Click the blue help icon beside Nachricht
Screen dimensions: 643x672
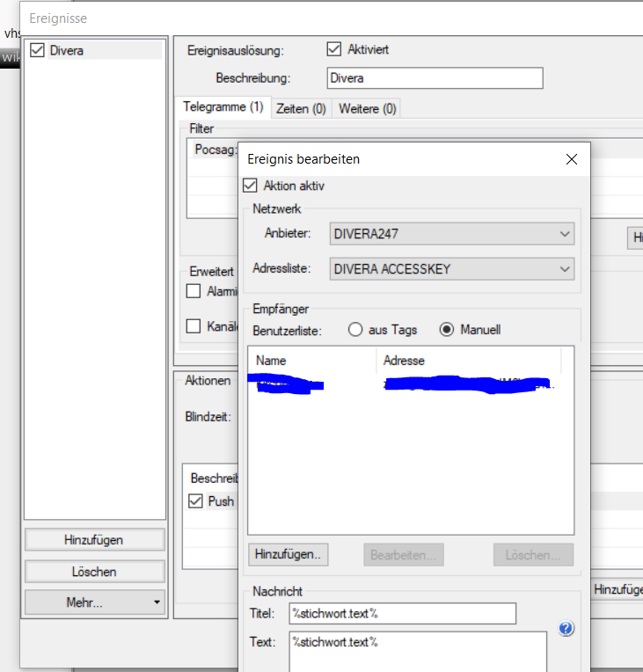point(566,629)
